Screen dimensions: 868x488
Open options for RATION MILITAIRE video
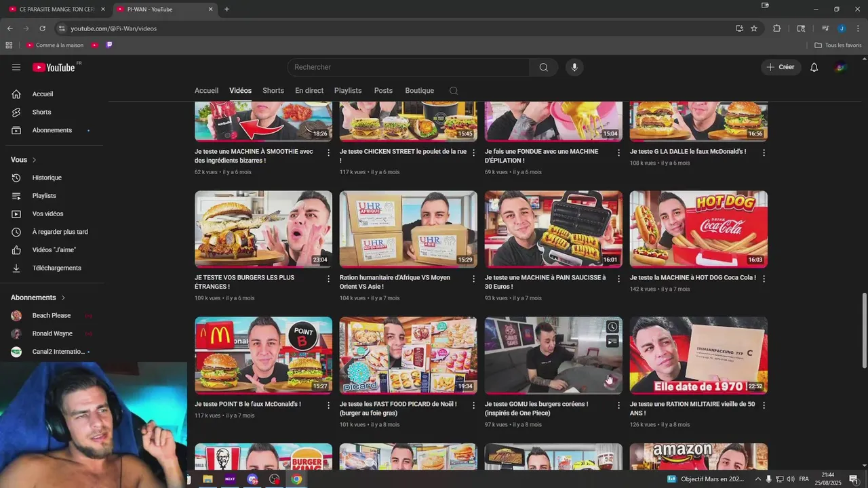[764, 405]
